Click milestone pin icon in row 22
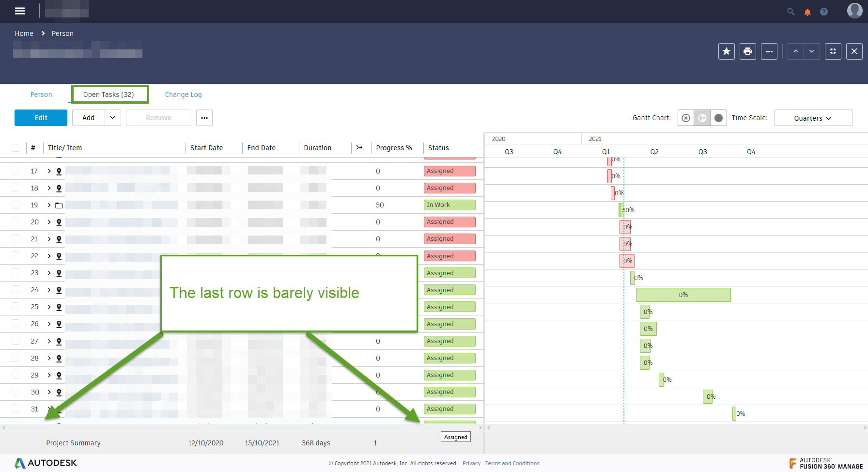The width and height of the screenshot is (868, 472). click(59, 256)
